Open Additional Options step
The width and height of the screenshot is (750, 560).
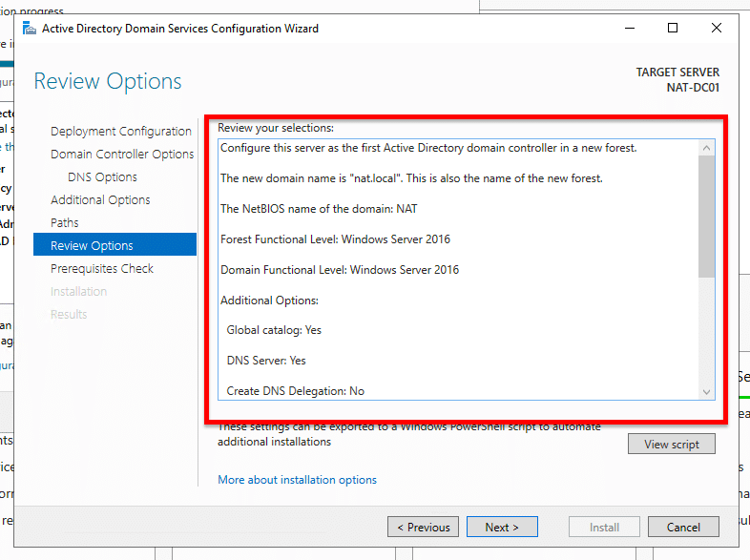click(x=100, y=200)
